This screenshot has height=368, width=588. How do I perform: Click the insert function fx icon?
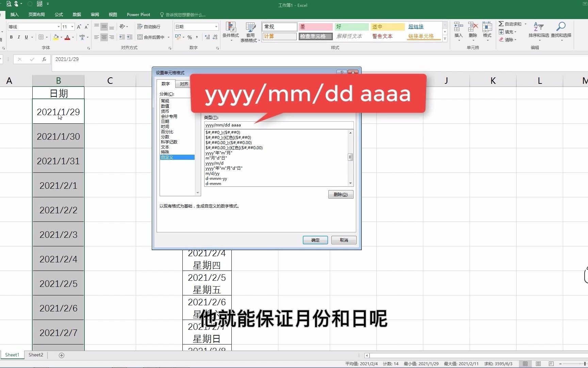tap(44, 59)
